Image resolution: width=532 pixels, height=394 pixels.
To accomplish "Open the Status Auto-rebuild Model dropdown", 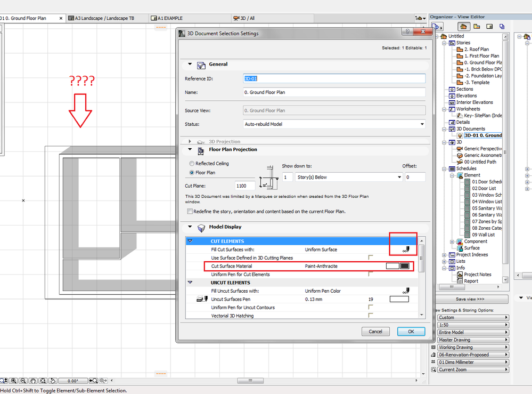I will click(x=334, y=124).
